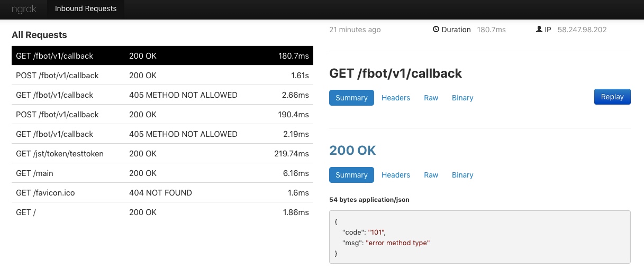Open the POST callback request at 190.4ms
This screenshot has width=644, height=279.
(162, 115)
